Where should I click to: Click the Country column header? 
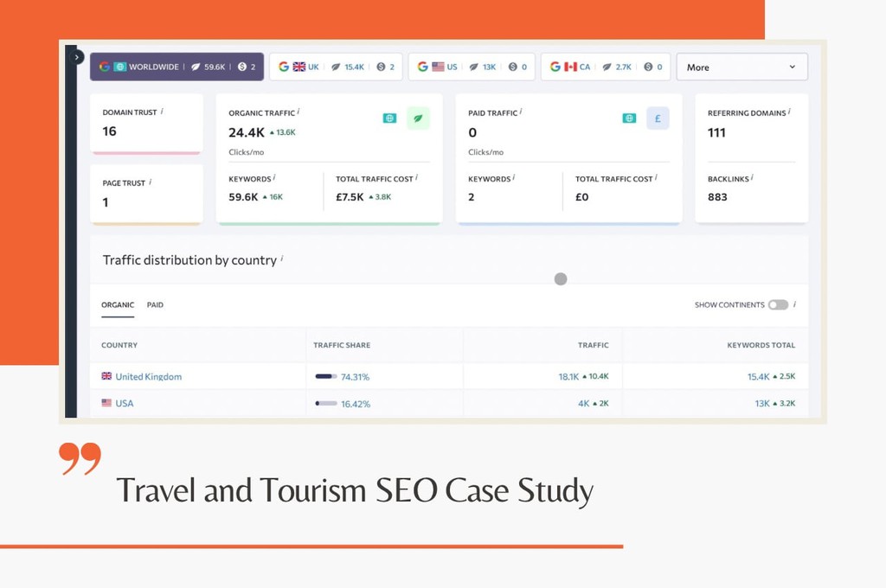tap(119, 345)
